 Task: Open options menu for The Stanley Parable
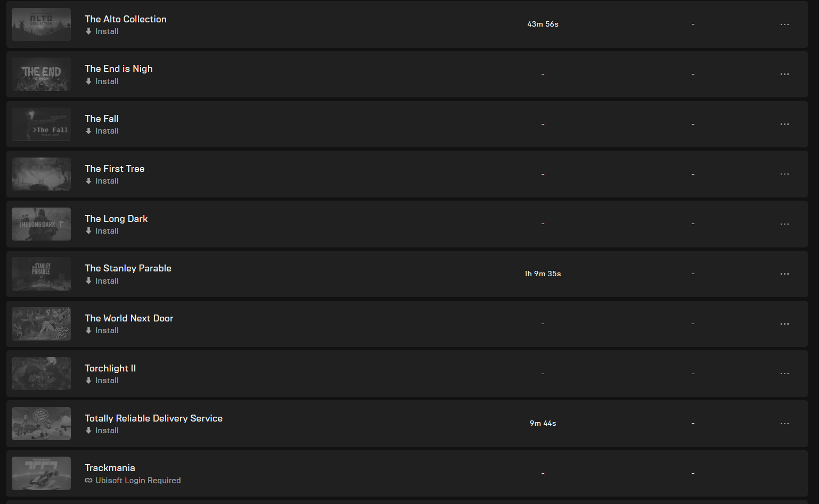pos(784,274)
